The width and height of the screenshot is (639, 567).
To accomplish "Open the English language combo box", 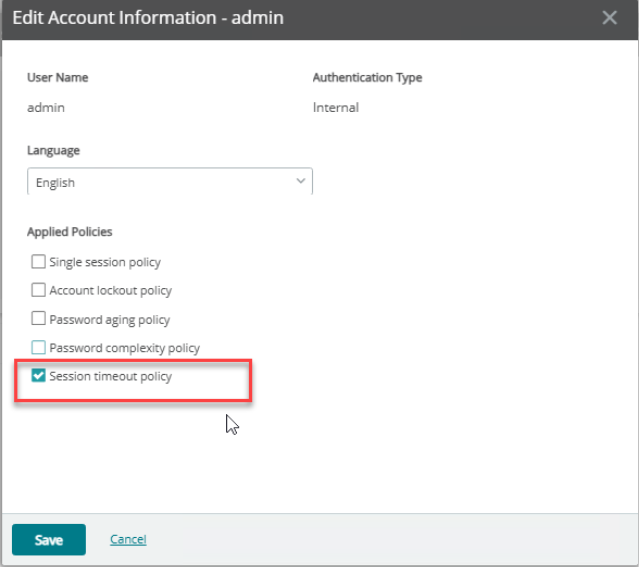I will 170,181.
